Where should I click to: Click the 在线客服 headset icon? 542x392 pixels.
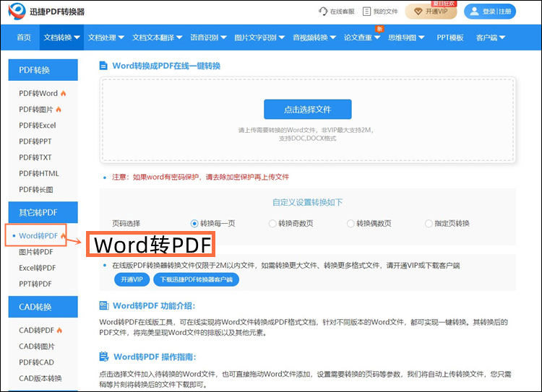(323, 12)
